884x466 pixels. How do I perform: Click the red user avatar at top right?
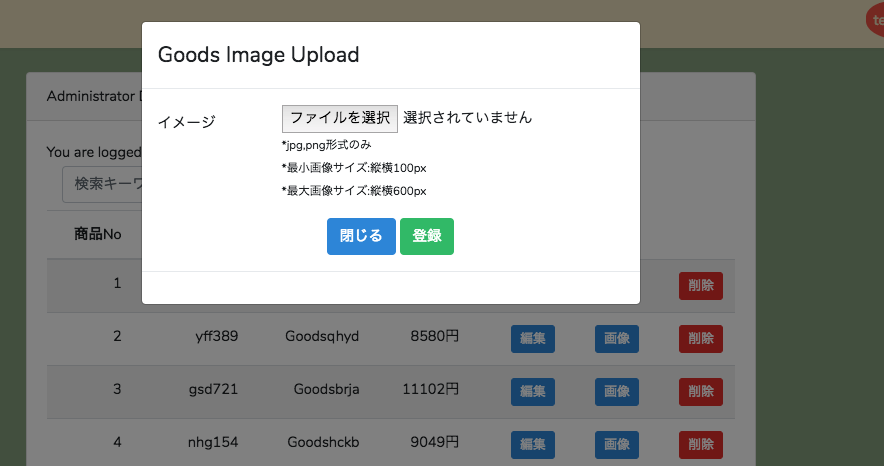click(874, 21)
